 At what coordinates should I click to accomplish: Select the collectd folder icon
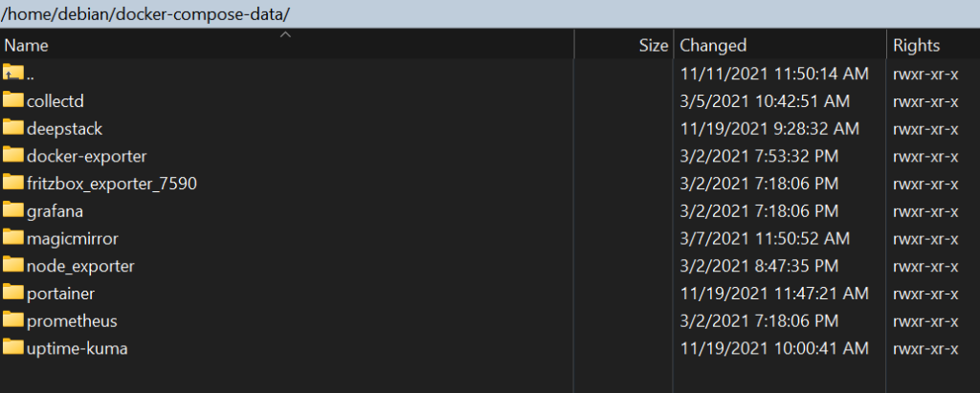tap(12, 100)
